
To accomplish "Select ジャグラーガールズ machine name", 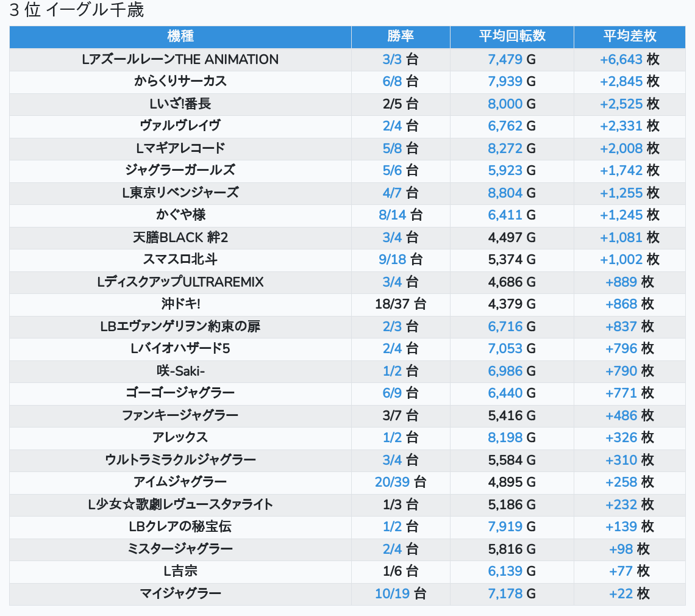I will pyautogui.click(x=180, y=170).
